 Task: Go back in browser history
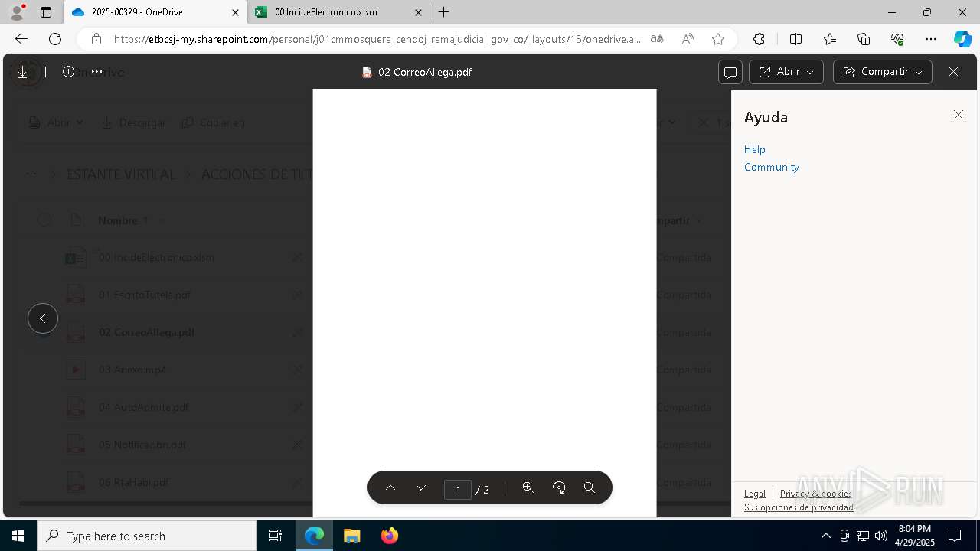(21, 39)
